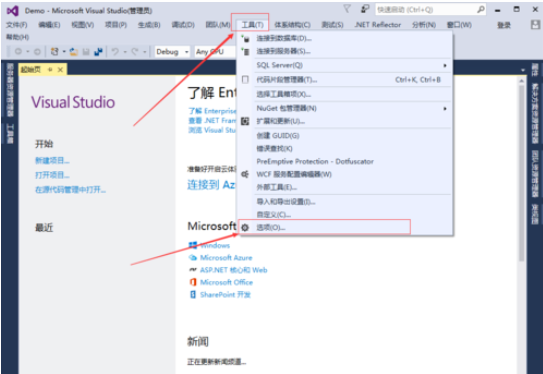This screenshot has height=374, width=543.
Task: Click the snippet icon beside 代码片段管理器
Action: pos(245,80)
